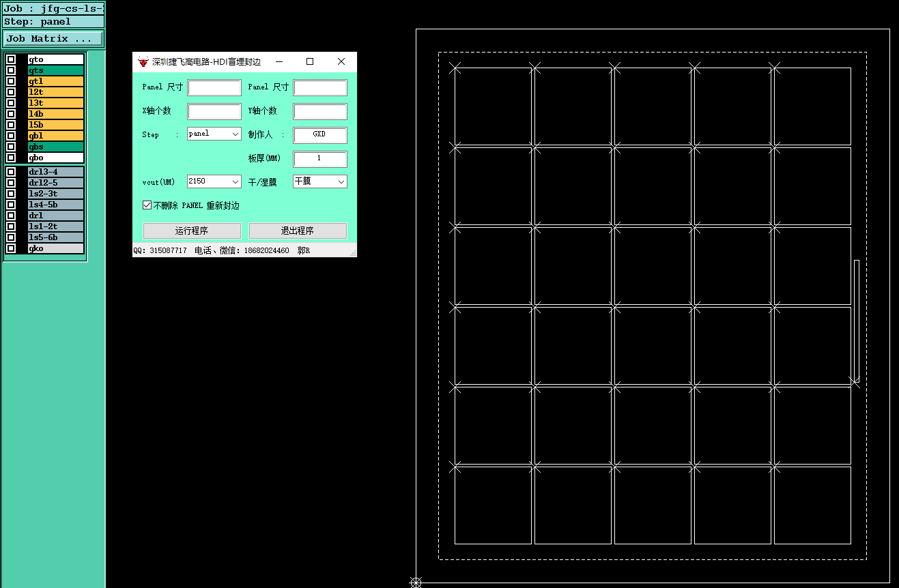This screenshot has width=899, height=588.
Task: Select the l5b layer name
Action: pos(56,125)
